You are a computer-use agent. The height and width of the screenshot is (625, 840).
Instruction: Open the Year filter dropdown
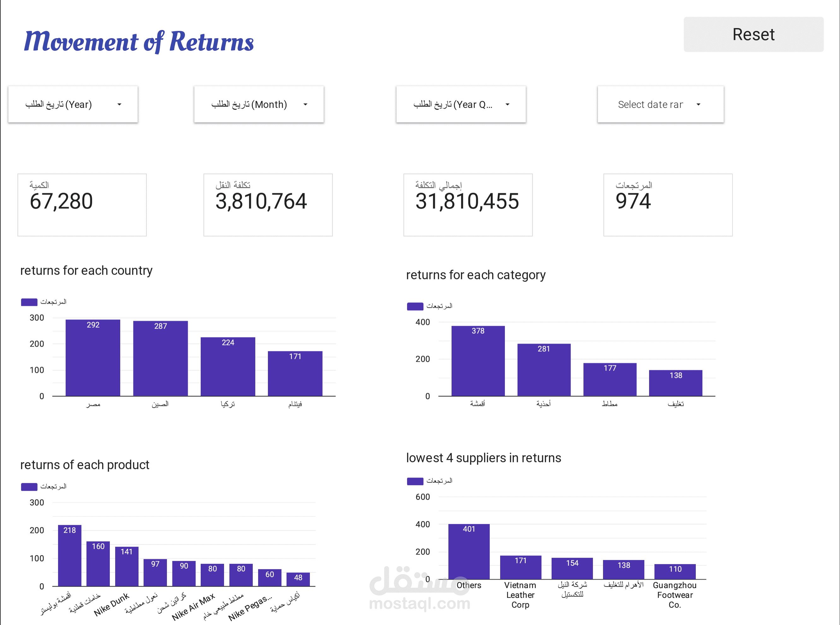pos(73,104)
